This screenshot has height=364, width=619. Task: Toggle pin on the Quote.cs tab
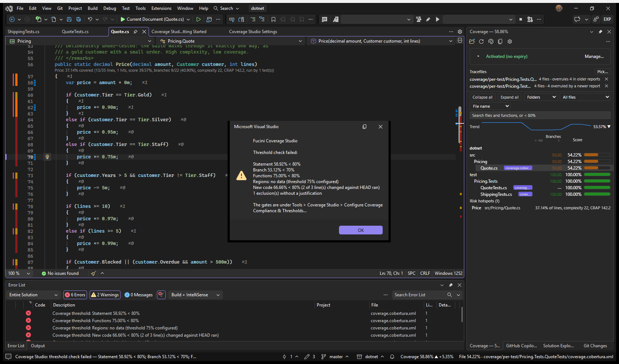click(135, 32)
